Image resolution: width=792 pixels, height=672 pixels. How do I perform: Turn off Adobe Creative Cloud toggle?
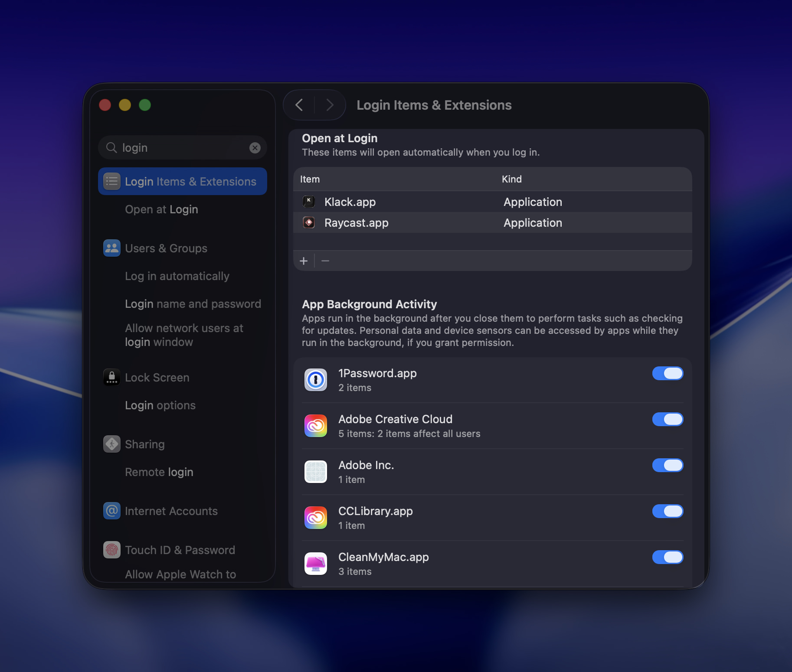(668, 419)
